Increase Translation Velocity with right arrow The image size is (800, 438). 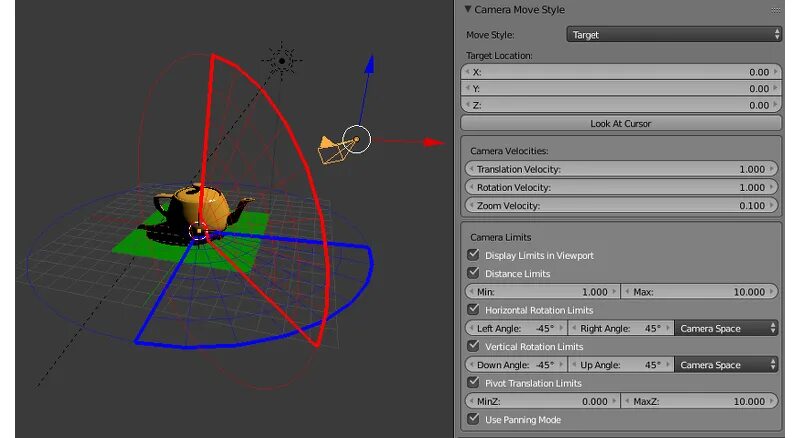[772, 168]
